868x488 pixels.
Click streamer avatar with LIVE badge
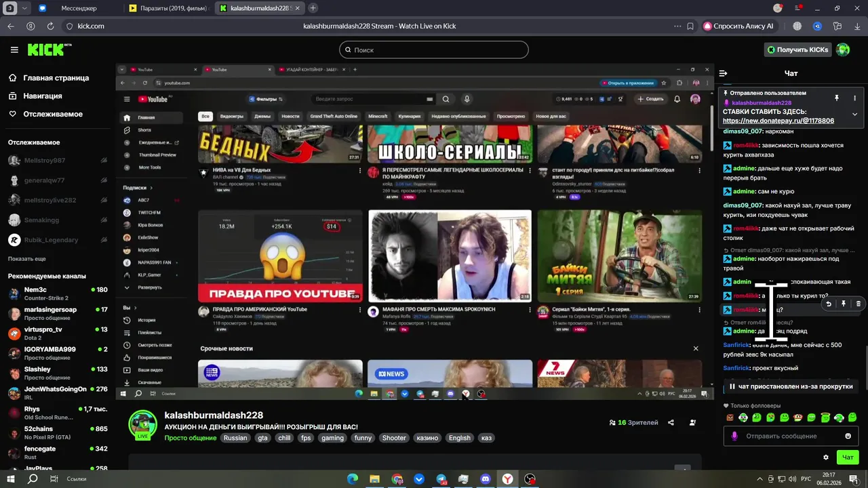click(x=143, y=426)
